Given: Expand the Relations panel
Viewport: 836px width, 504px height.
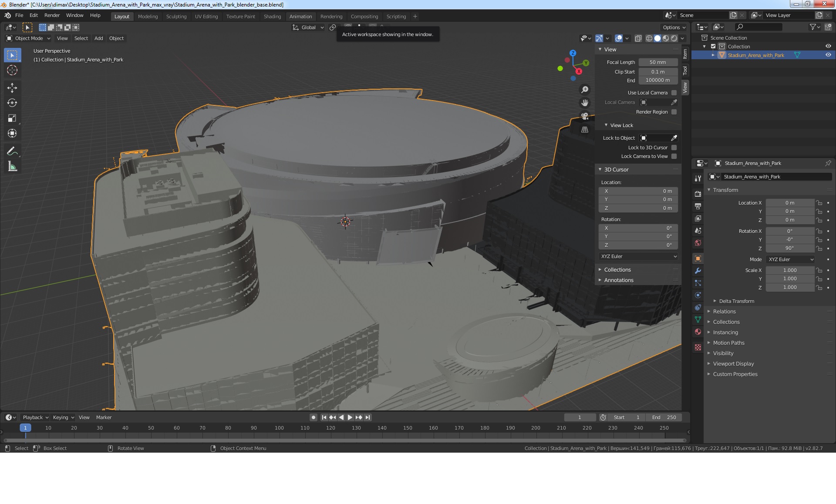Looking at the screenshot, I should pos(724,312).
